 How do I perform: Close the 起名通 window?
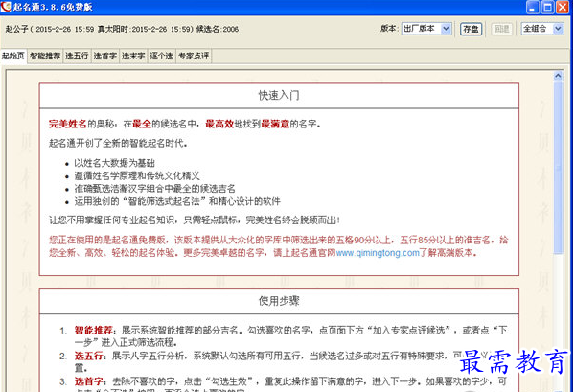point(563,7)
